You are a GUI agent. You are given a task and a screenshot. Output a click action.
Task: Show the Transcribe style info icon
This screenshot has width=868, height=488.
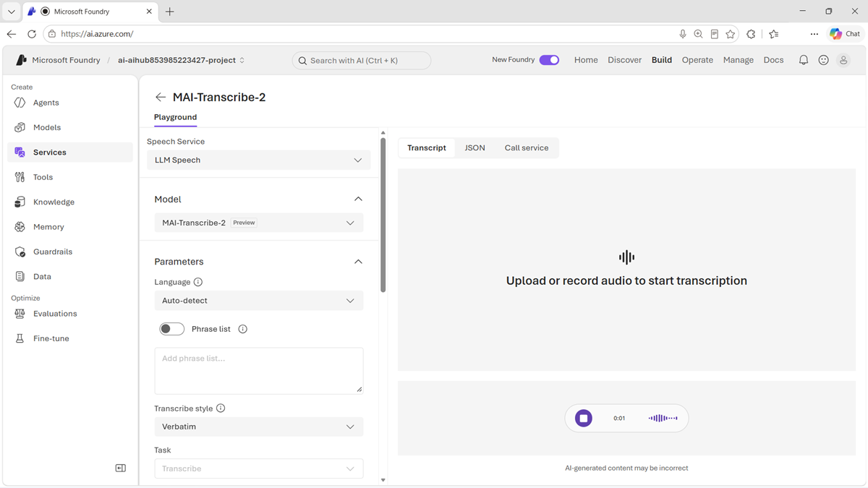221,408
